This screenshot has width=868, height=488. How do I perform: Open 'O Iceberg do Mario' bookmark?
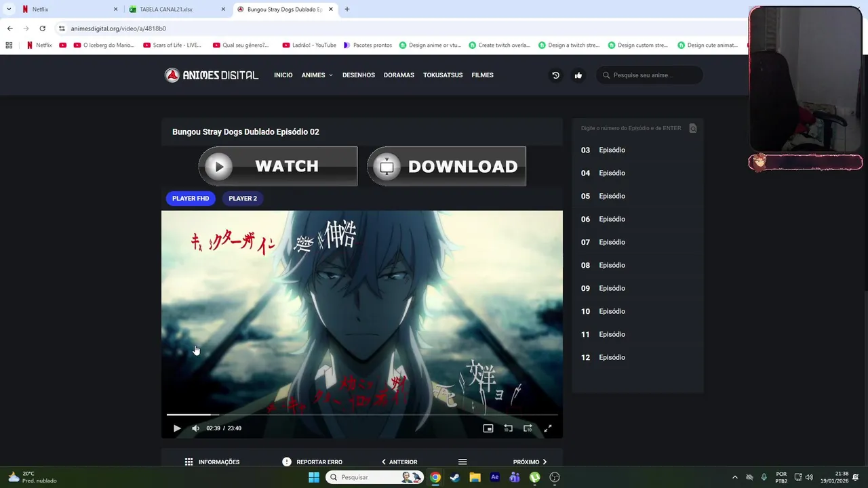click(x=104, y=45)
